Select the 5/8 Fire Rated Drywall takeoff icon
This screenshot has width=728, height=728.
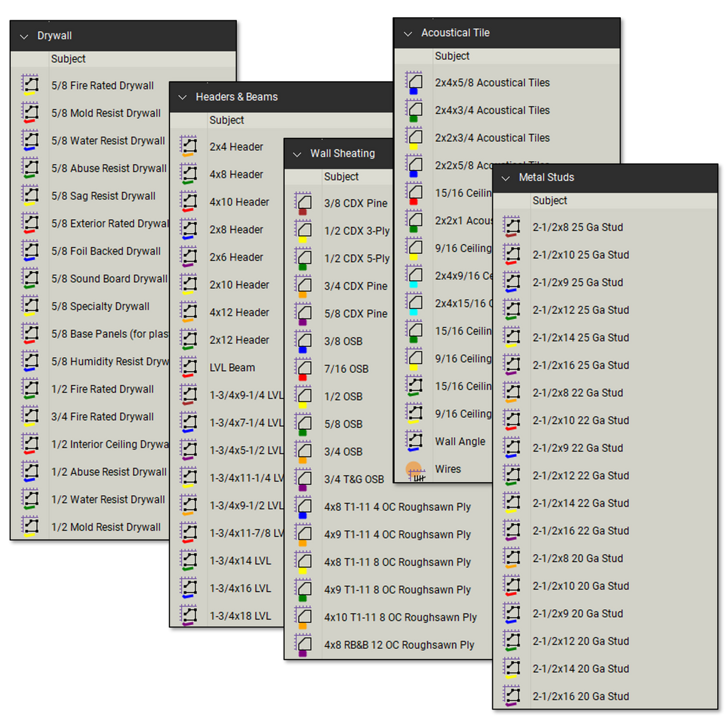(x=30, y=84)
